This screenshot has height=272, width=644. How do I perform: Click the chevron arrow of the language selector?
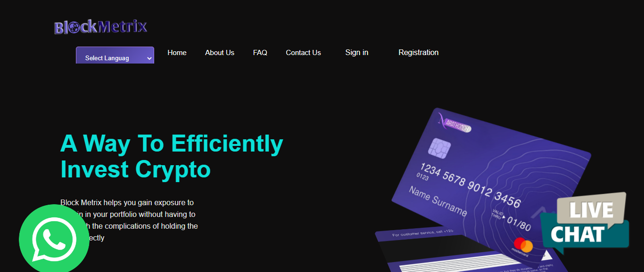click(x=149, y=58)
